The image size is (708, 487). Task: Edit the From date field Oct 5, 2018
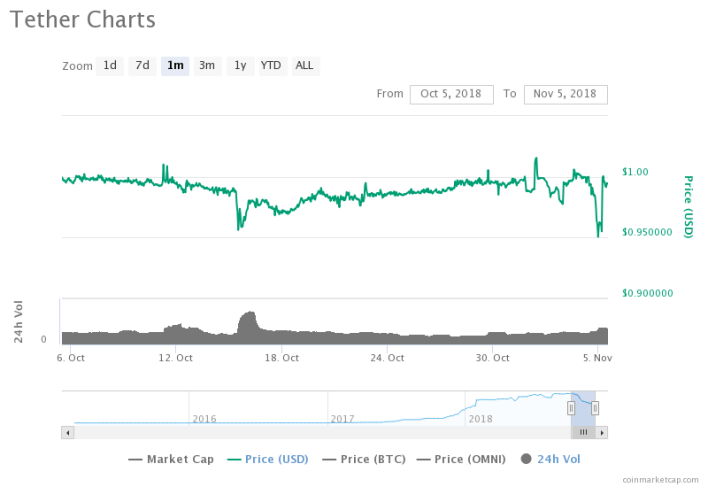(x=452, y=94)
